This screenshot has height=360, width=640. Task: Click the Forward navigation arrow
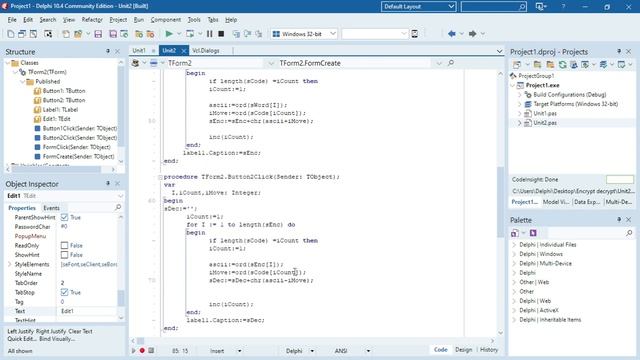(472, 34)
